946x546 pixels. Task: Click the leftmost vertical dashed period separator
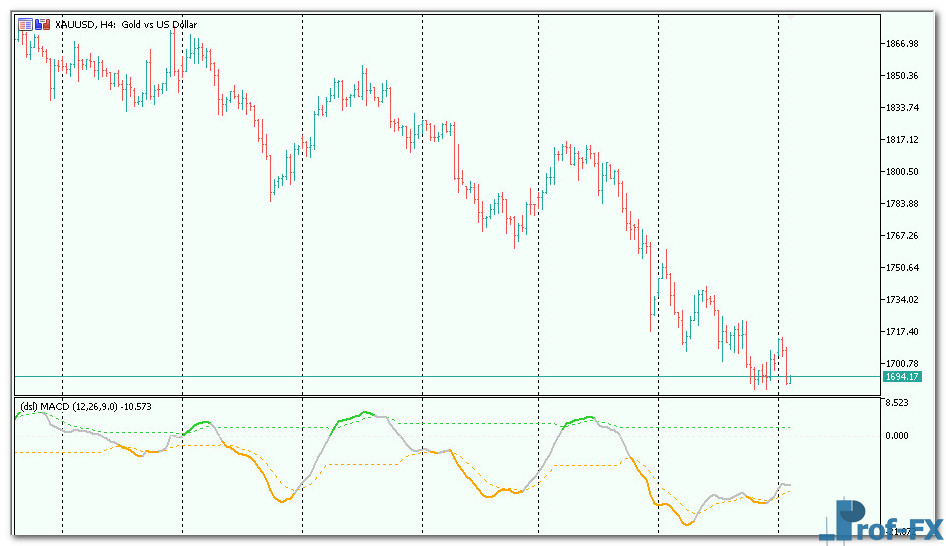click(x=62, y=250)
